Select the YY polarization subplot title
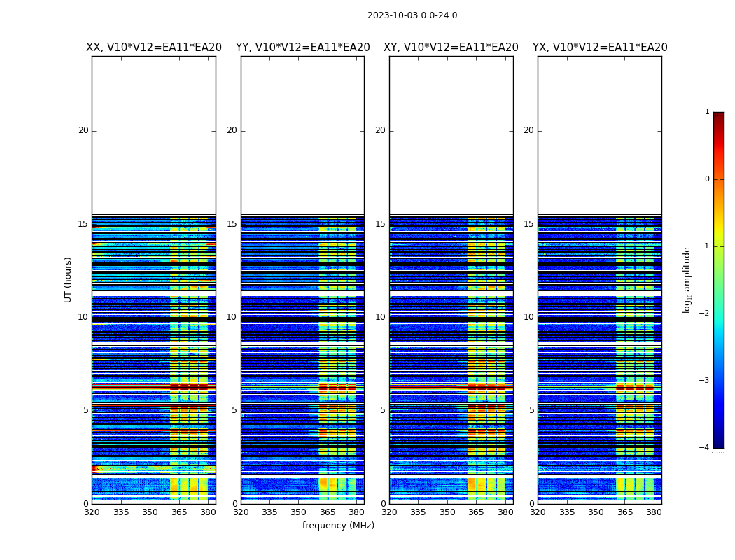The width and height of the screenshot is (735, 560). point(302,48)
